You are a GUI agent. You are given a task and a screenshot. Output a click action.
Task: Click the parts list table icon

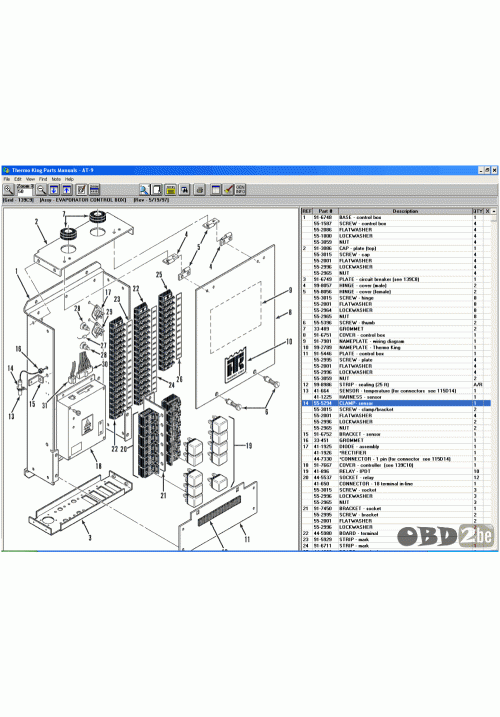(94, 189)
